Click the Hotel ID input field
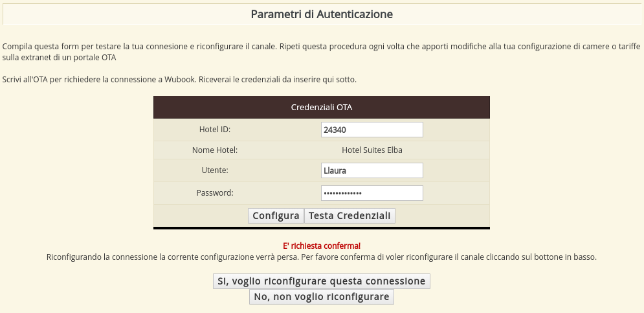Viewport: 644px width, 313px height. click(372, 130)
